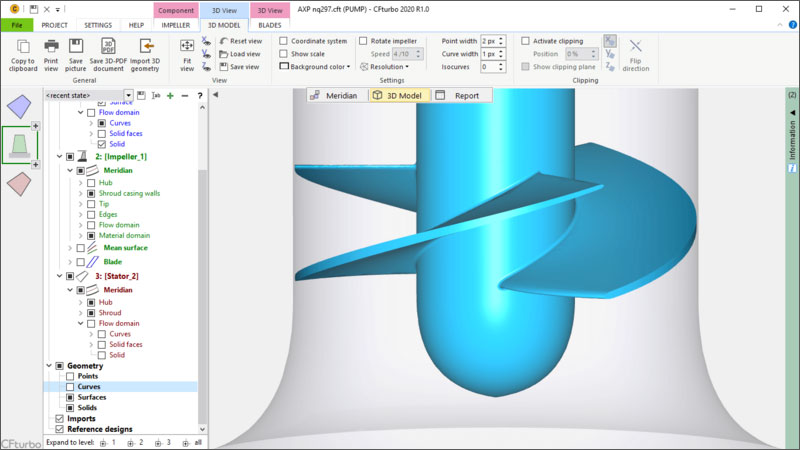Click the Reset view icon
The width and height of the screenshot is (800, 450).
point(239,41)
